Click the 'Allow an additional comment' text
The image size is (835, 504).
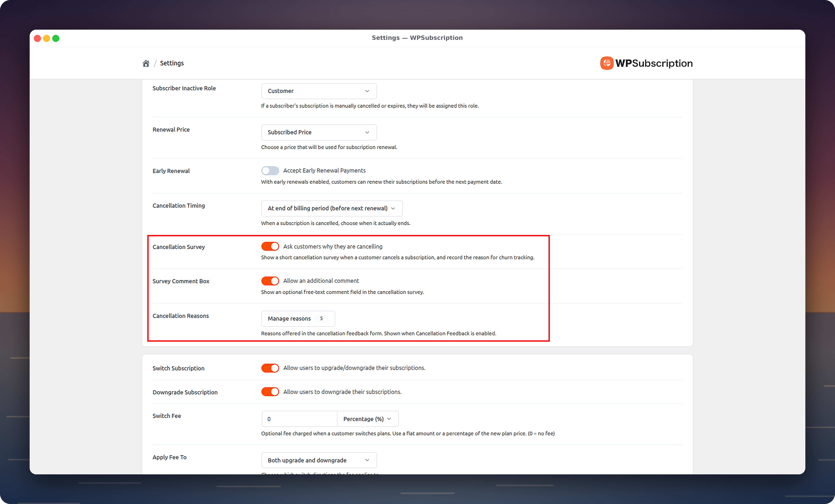point(321,281)
